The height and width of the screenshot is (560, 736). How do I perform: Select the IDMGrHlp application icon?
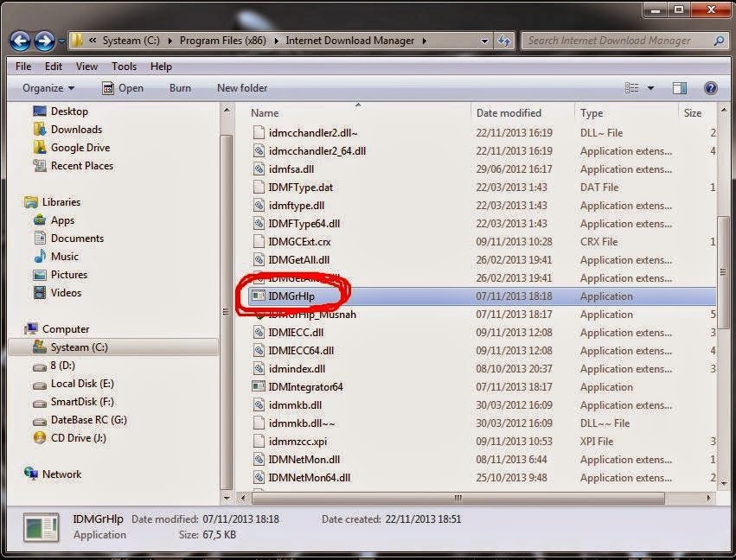[259, 296]
